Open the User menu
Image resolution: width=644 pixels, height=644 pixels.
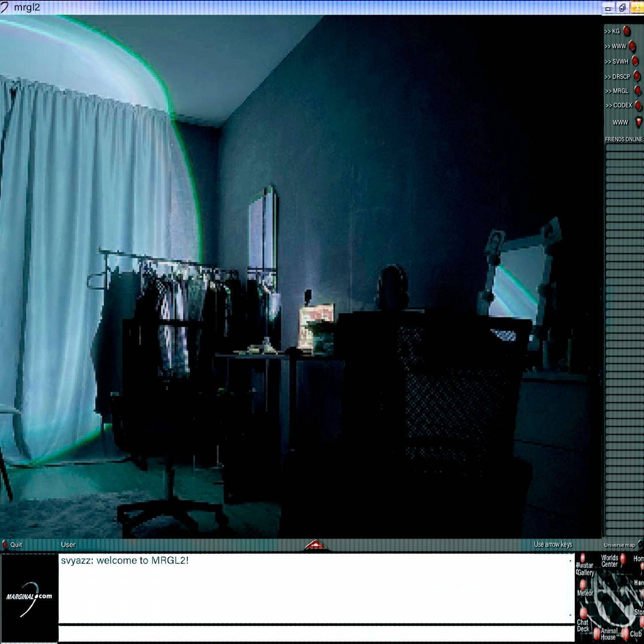(68, 544)
